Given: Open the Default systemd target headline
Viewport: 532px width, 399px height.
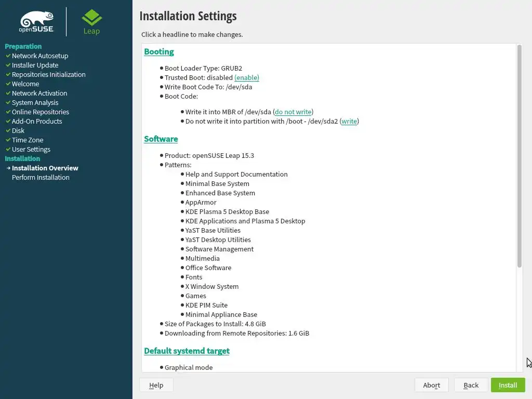Looking at the screenshot, I should 187,351.
